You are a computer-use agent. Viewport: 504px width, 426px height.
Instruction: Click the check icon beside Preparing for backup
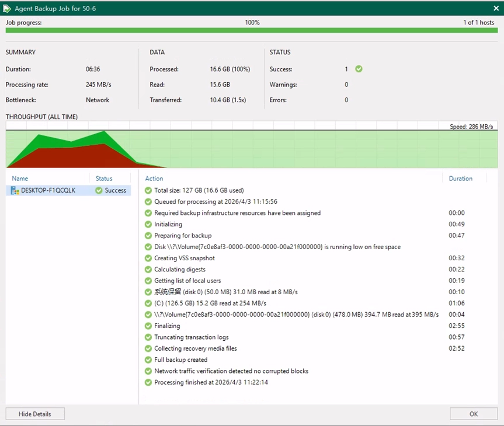click(x=148, y=236)
